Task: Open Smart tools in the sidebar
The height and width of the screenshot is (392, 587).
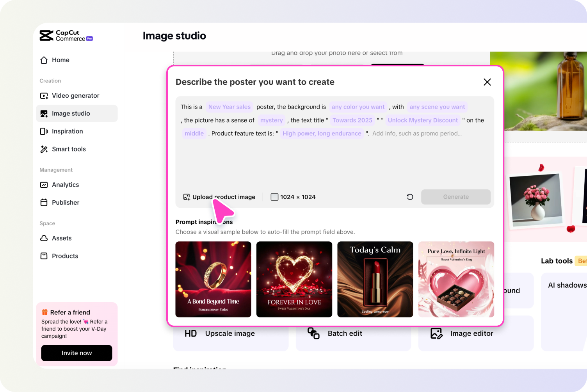Action: tap(77, 149)
